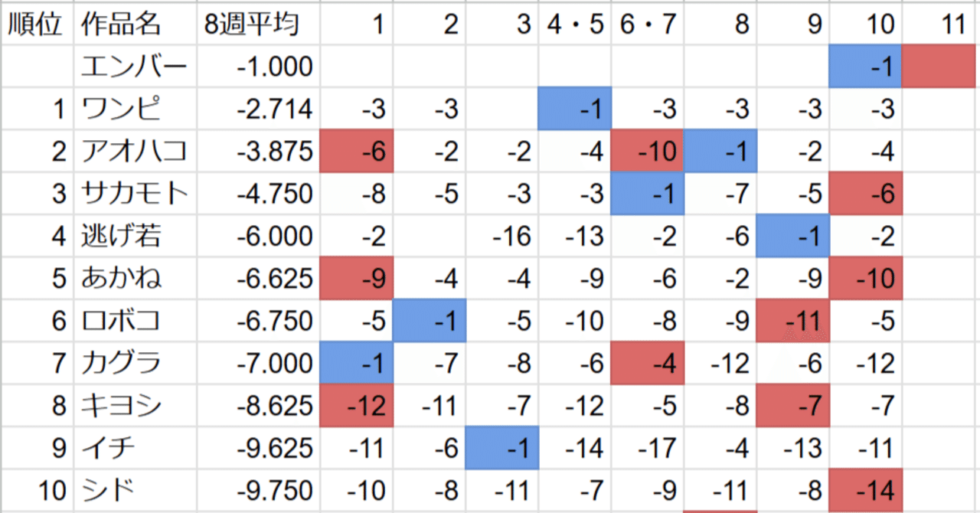Click the blue -1 cell in カグラ row
This screenshot has width=980, height=513.
356,362
